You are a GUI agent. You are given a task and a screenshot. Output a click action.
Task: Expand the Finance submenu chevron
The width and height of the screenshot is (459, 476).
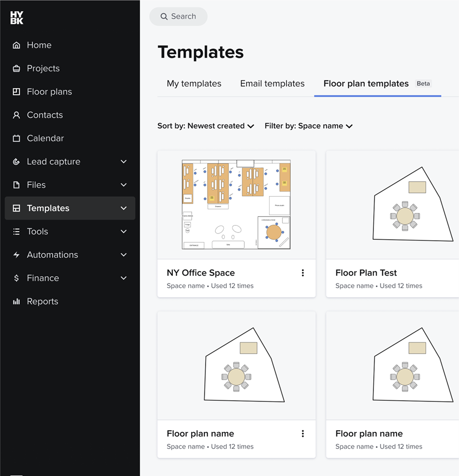124,278
